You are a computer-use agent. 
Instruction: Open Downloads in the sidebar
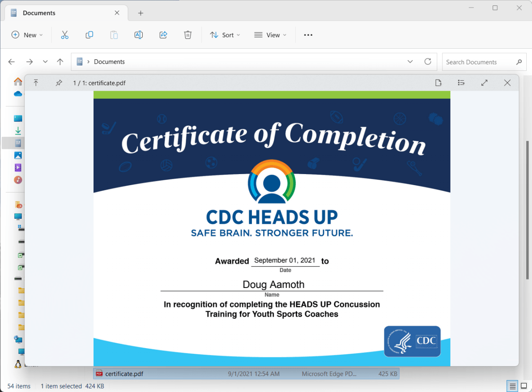(18, 131)
